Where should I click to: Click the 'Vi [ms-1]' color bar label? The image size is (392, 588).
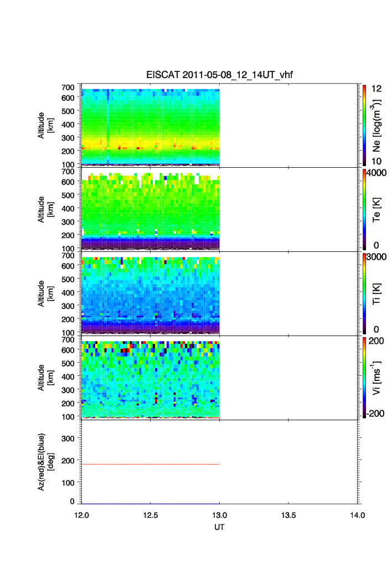(x=376, y=378)
